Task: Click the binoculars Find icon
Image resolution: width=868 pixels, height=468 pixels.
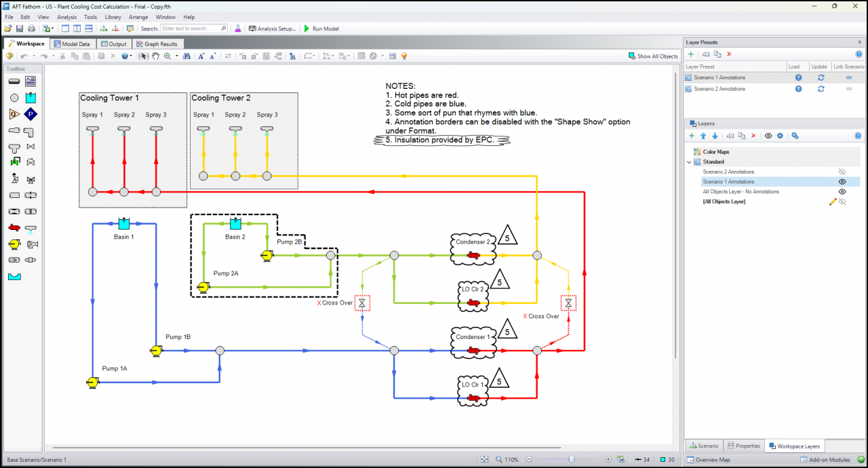Action: click(x=186, y=56)
